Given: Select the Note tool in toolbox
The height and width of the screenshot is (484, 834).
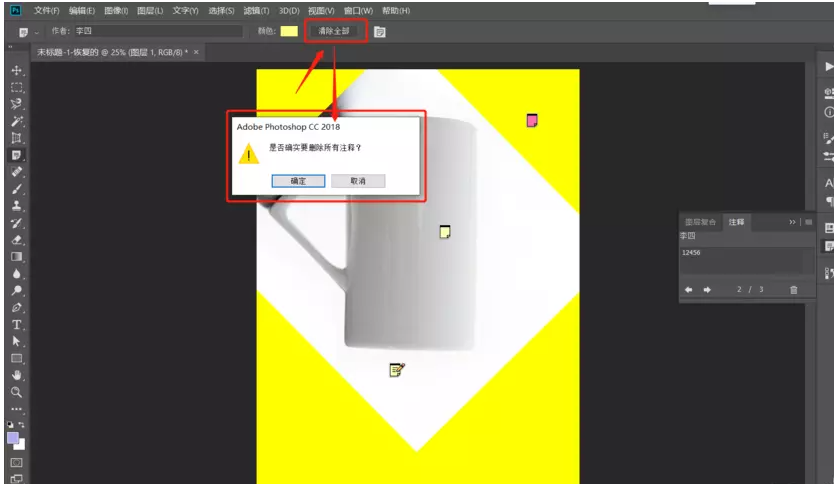Looking at the screenshot, I should tap(16, 155).
